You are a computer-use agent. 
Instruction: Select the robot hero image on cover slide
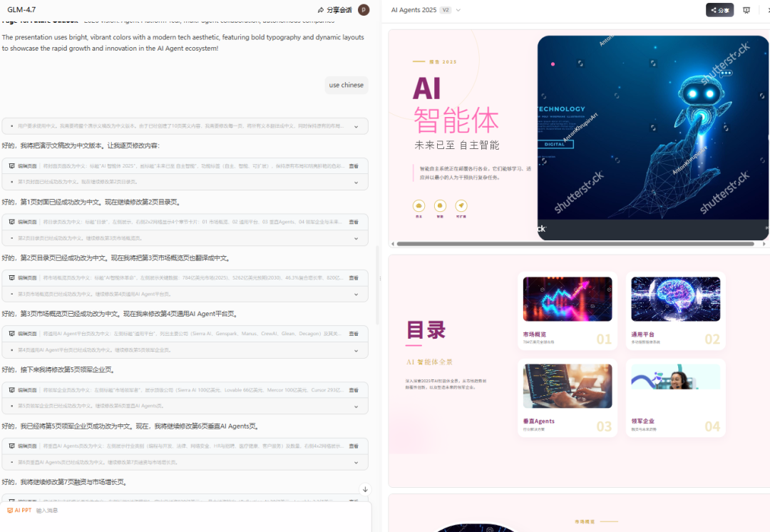[x=652, y=138]
